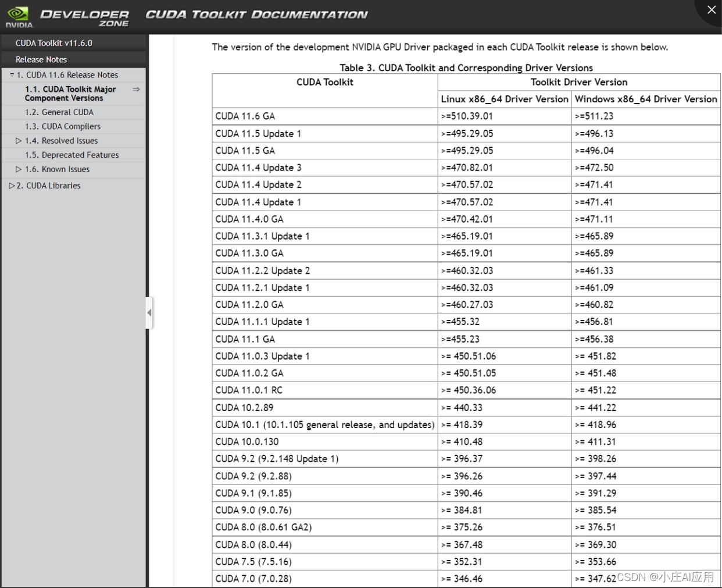The image size is (722, 588).
Task: Select the >=496.04 Windows driver cell
Action: 646,151
